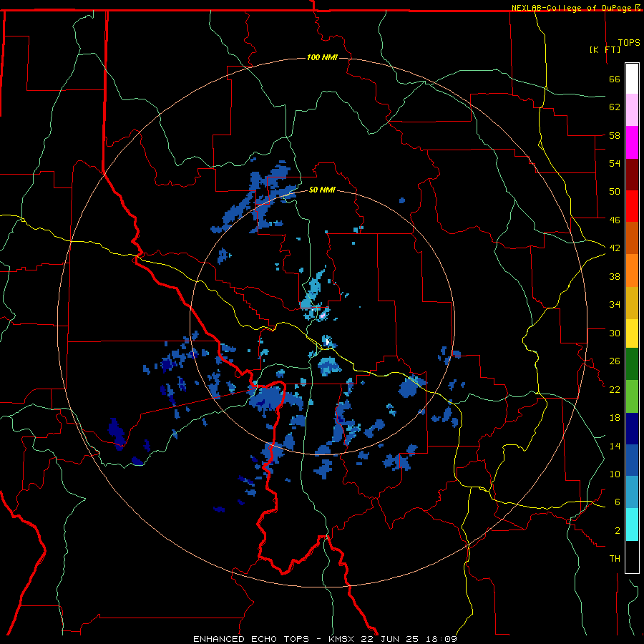Click the light green legend band
This screenshot has height=644, width=644.
[632, 396]
